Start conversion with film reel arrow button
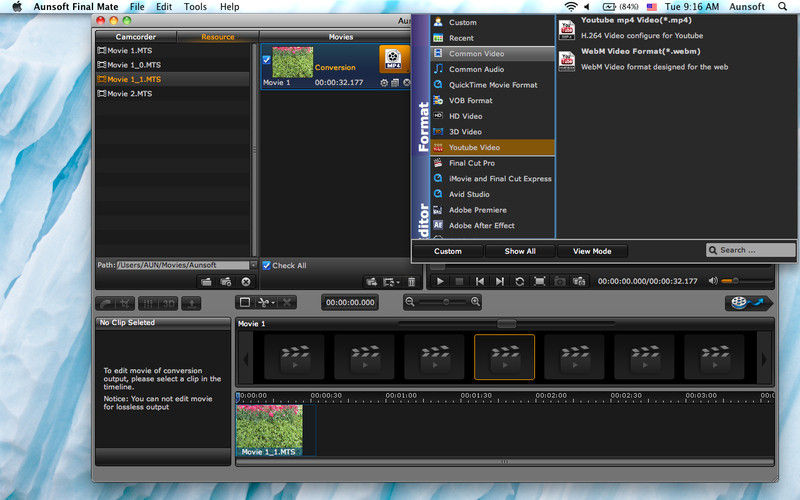This screenshot has width=800, height=500. pyautogui.click(x=747, y=303)
